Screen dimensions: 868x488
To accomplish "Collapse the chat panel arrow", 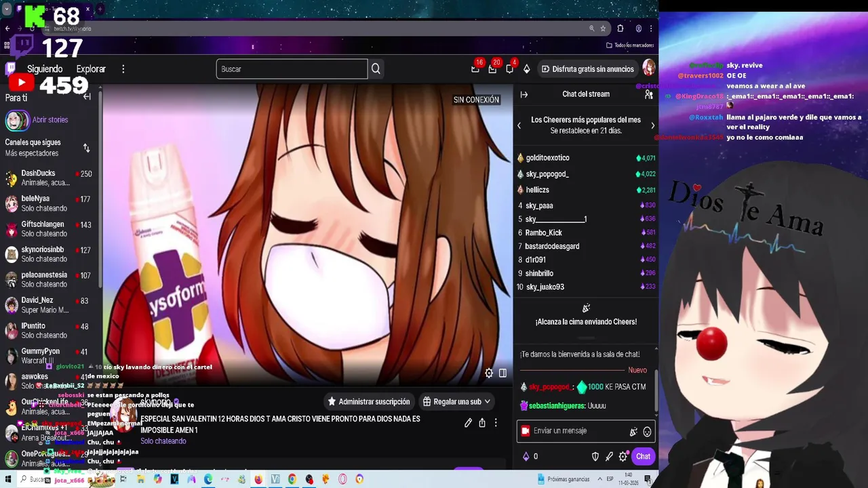I will [x=524, y=94].
